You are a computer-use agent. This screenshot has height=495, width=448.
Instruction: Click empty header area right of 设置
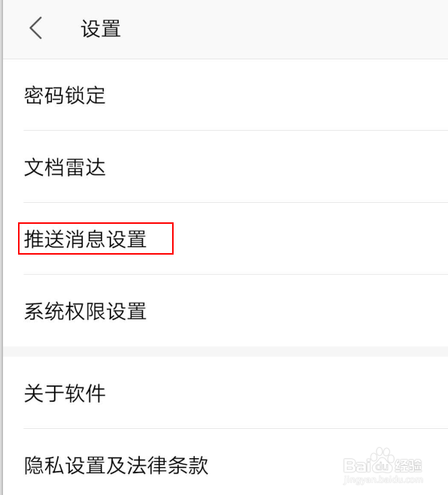284,29
